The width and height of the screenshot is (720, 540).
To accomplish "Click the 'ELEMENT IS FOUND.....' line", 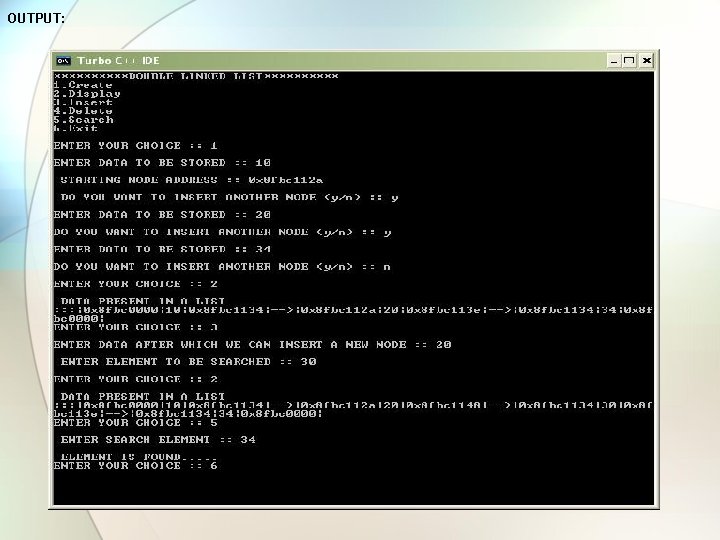I will tap(139, 457).
